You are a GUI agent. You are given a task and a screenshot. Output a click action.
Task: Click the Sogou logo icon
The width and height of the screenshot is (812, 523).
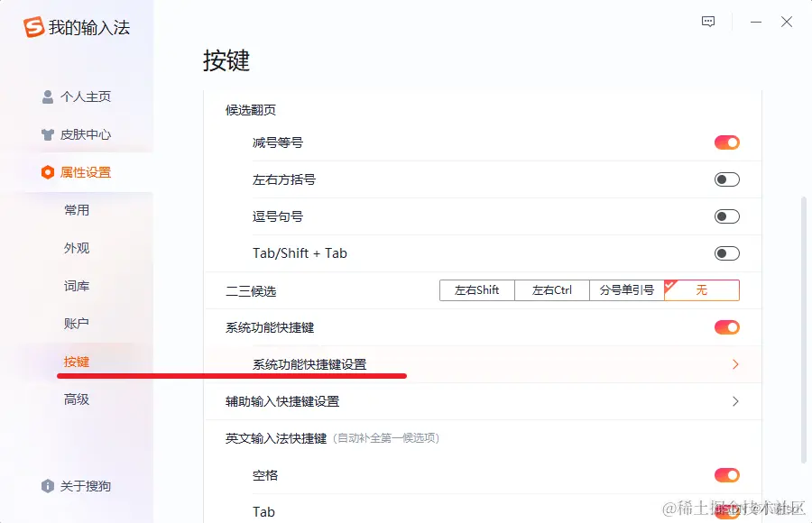[33, 27]
